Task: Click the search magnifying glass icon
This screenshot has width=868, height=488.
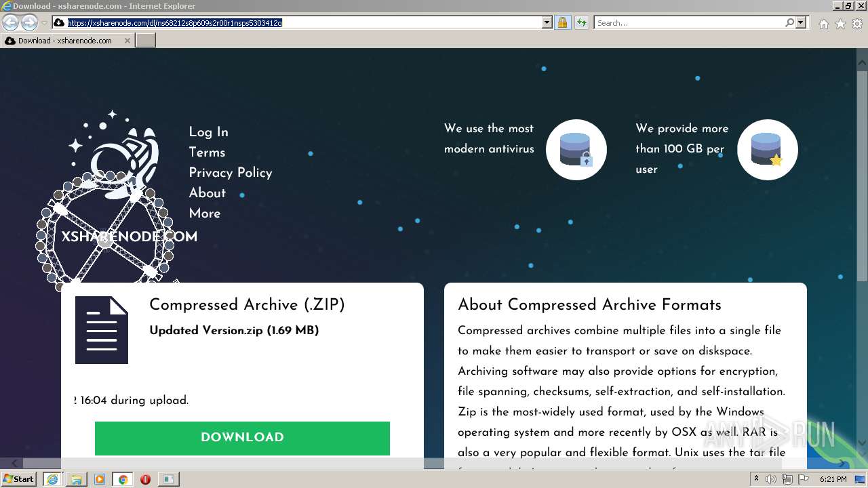Action: 789,22
